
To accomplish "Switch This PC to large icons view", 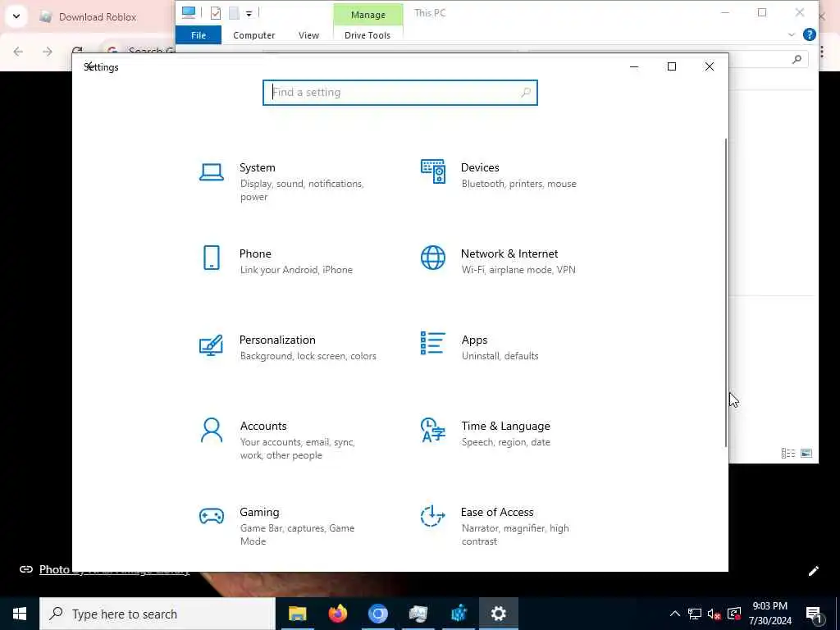I will pyautogui.click(x=806, y=453).
